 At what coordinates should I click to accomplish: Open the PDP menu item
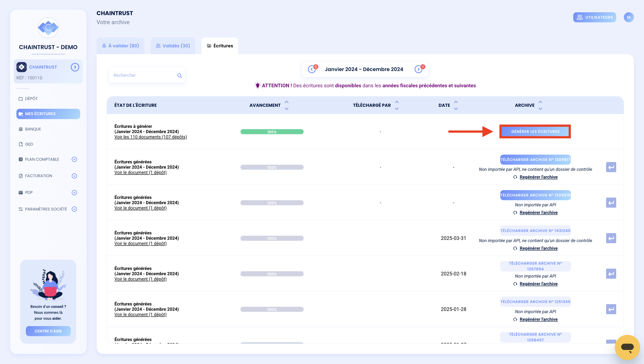(x=28, y=192)
